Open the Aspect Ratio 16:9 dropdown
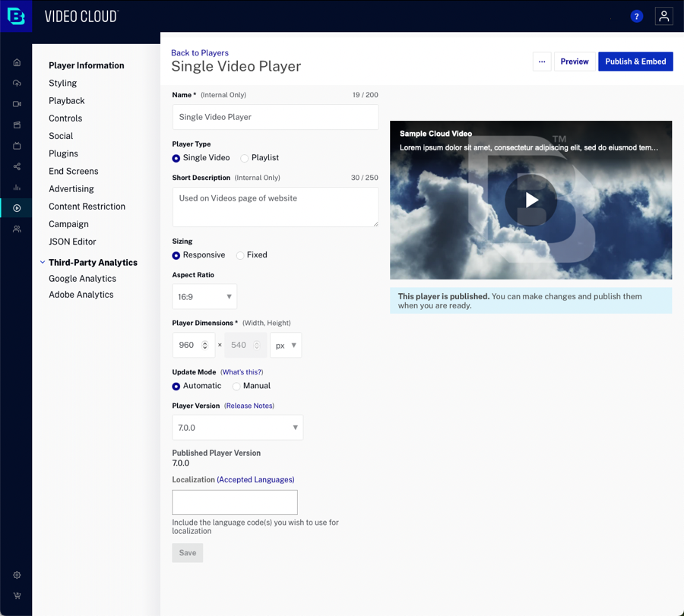The height and width of the screenshot is (616, 684). tap(204, 297)
